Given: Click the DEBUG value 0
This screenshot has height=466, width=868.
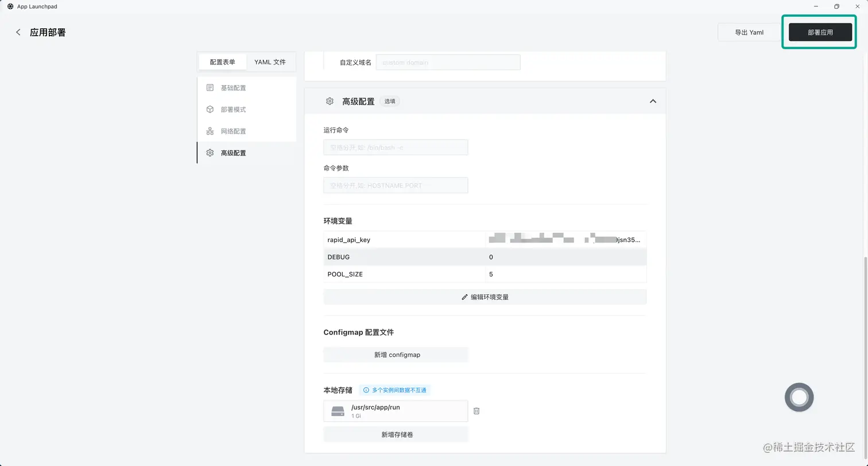Looking at the screenshot, I should 491,257.
